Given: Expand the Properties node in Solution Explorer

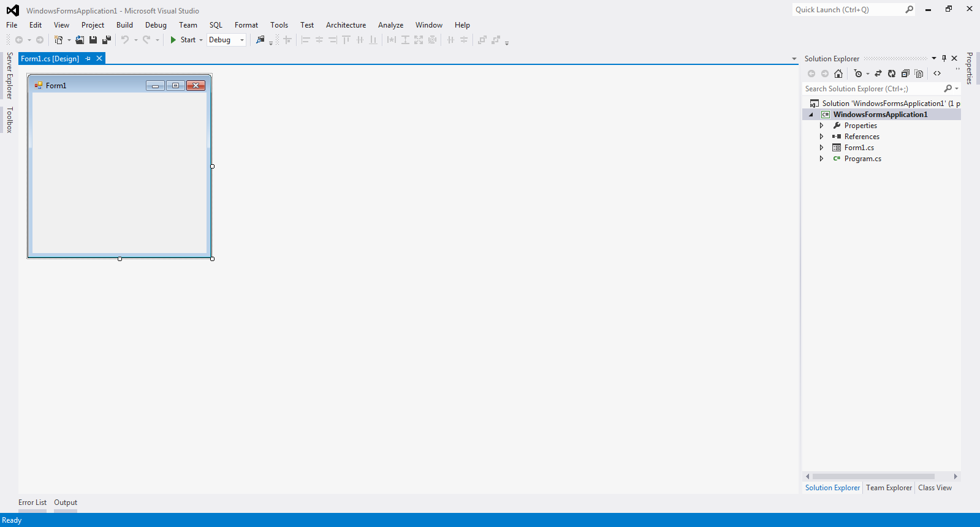Looking at the screenshot, I should (x=821, y=126).
